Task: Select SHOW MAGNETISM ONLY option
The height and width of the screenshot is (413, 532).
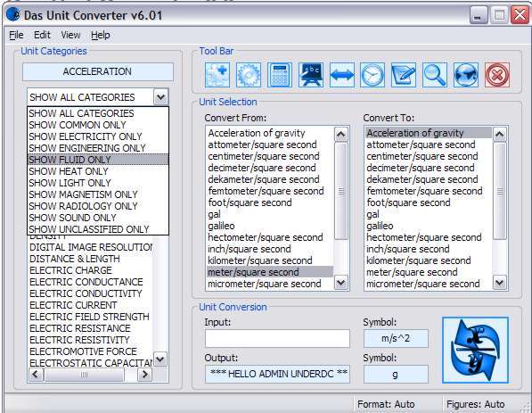Action: click(98, 194)
